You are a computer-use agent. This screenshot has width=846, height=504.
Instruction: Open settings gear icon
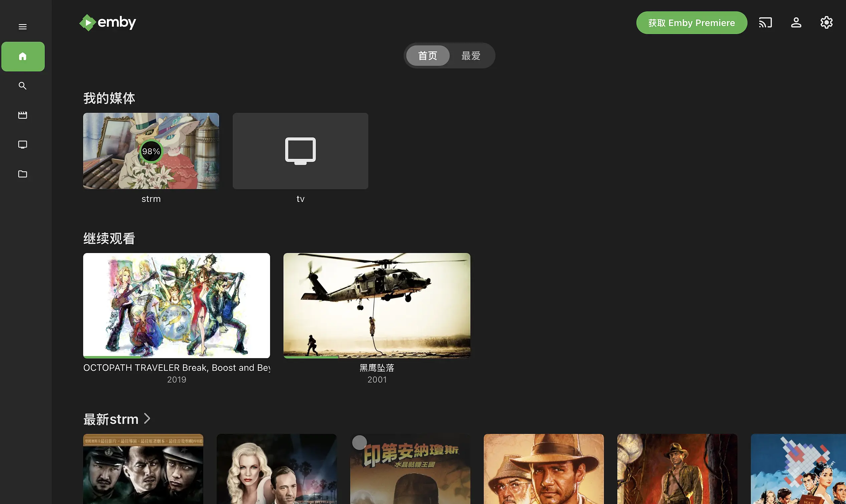[826, 23]
